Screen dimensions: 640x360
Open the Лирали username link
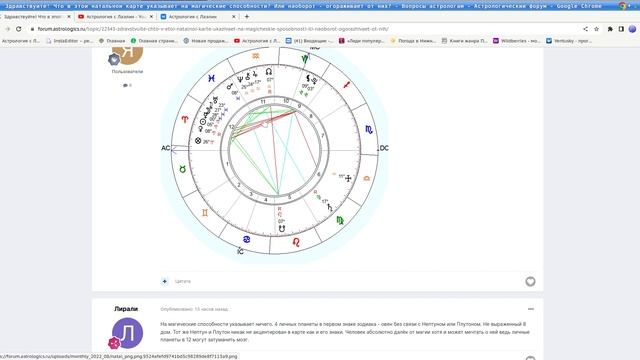[x=126, y=309]
